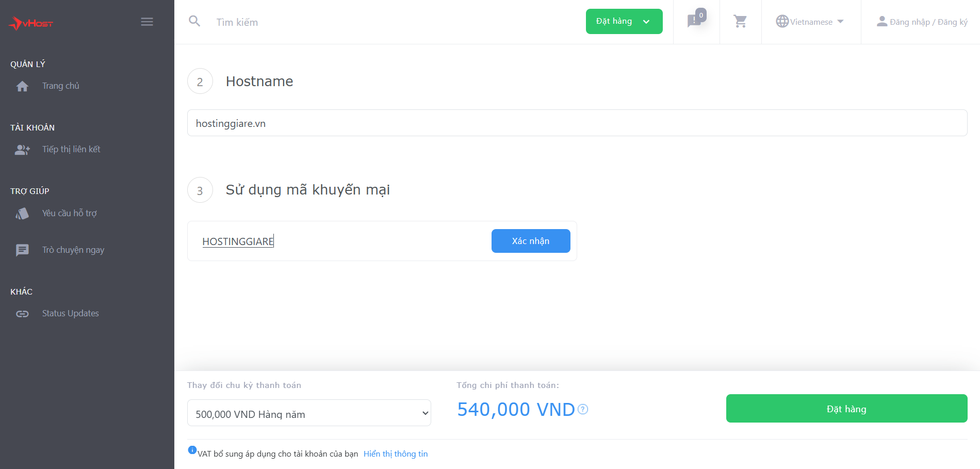Click the large Đặt hàng order button
The height and width of the screenshot is (469, 980).
pos(846,409)
